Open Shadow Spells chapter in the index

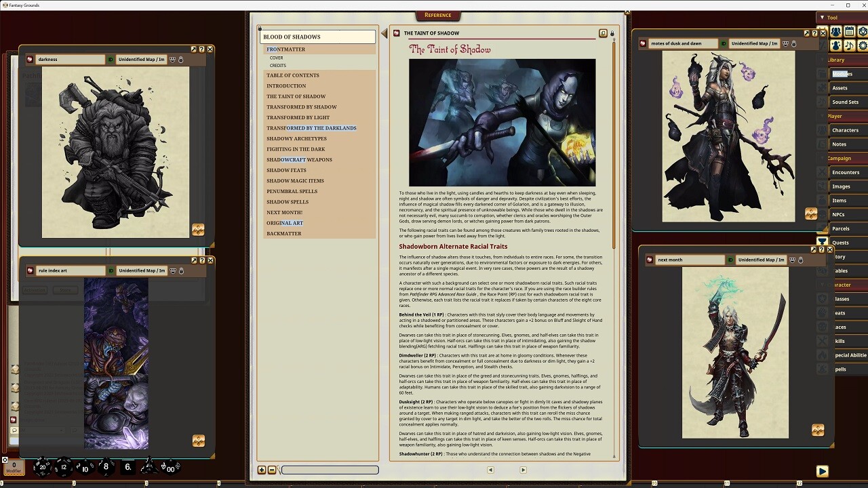click(x=288, y=202)
